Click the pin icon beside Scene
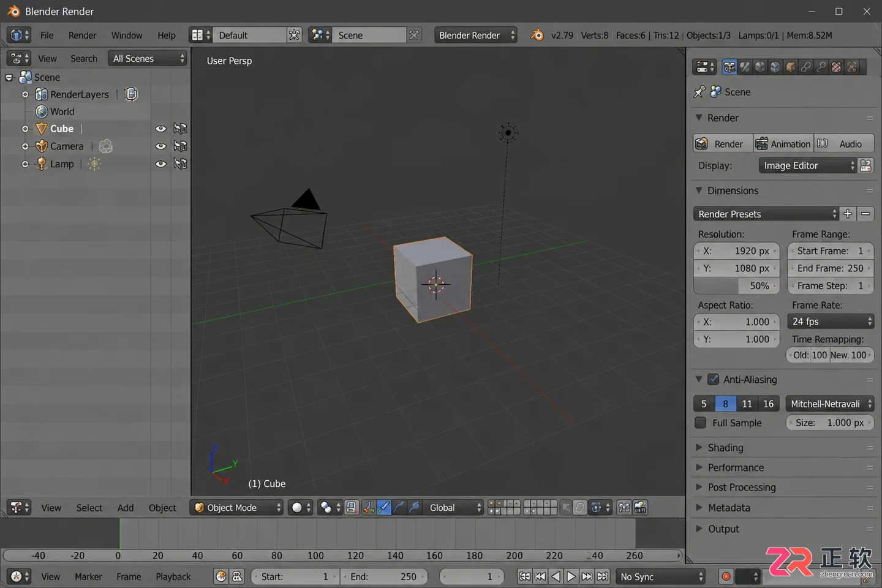The height and width of the screenshot is (588, 882). coord(699,92)
